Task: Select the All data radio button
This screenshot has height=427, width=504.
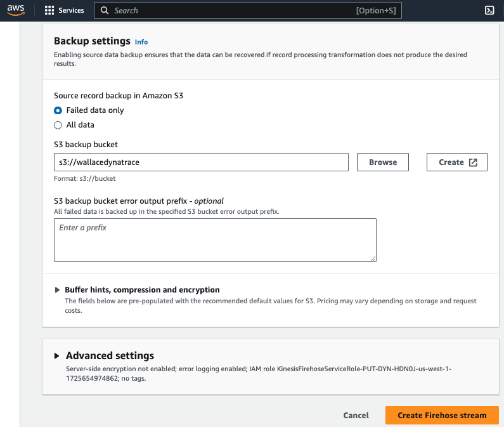Action: pyautogui.click(x=58, y=125)
